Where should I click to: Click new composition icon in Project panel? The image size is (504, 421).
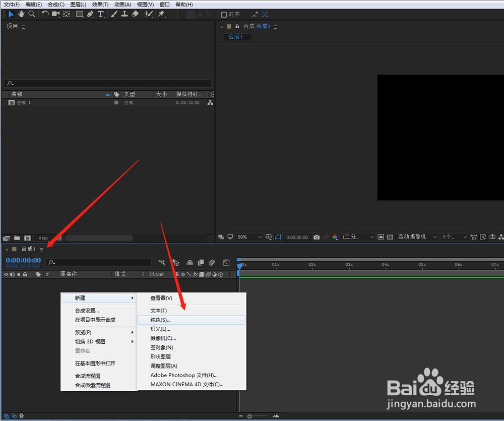coord(28,238)
